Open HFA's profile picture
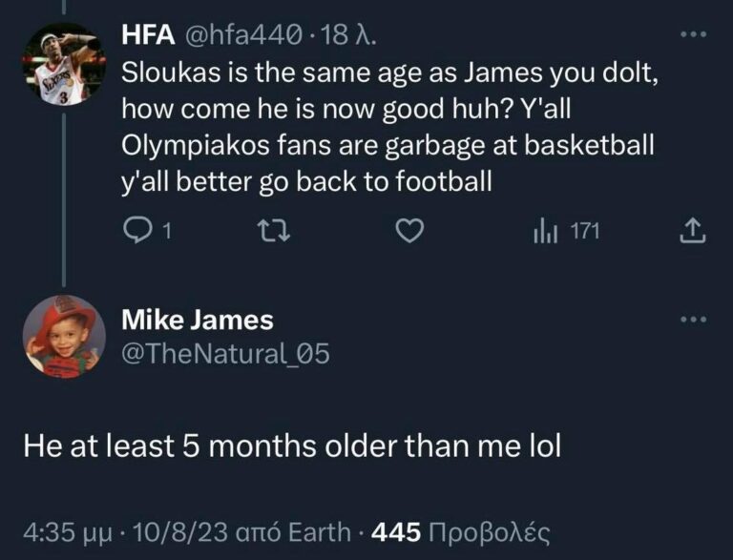The width and height of the screenshot is (733, 560). click(x=61, y=64)
